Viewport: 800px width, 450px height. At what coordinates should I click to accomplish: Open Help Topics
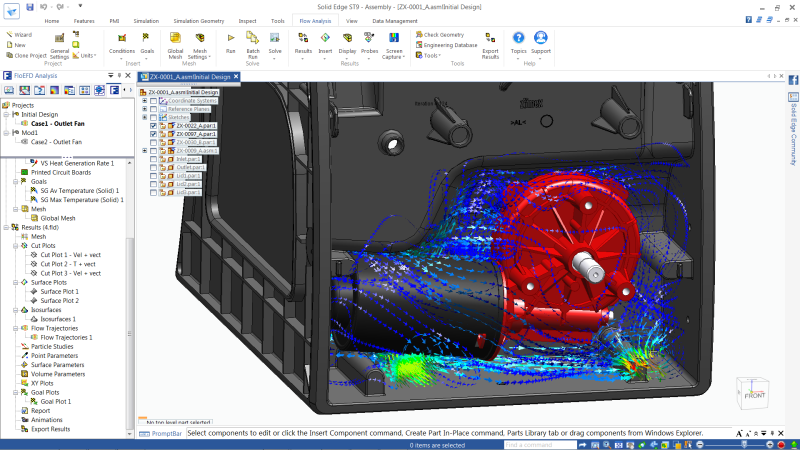tap(518, 43)
